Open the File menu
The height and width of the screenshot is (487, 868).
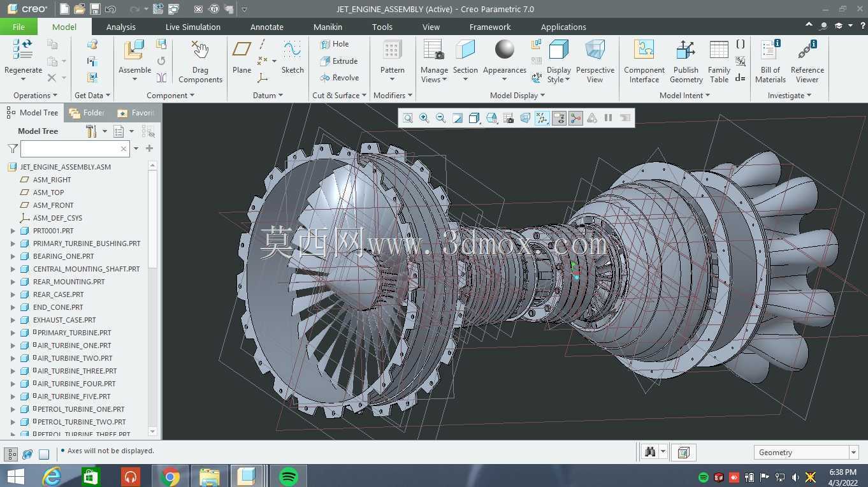(18, 27)
